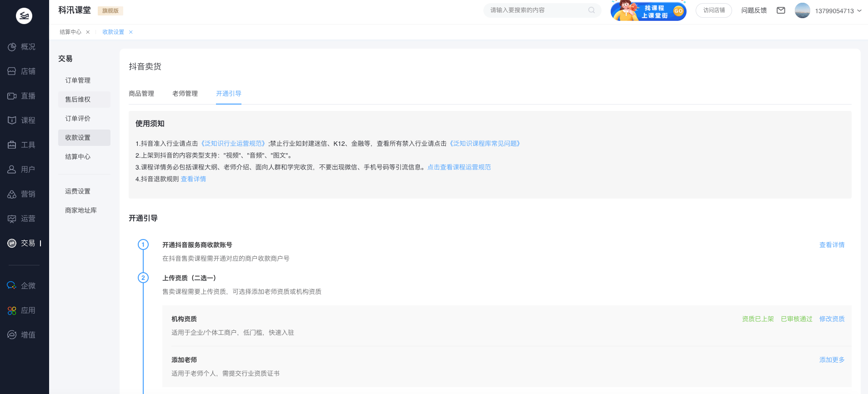The image size is (868, 394).
Task: Open 订单评价 in the trade menu
Action: click(84, 119)
